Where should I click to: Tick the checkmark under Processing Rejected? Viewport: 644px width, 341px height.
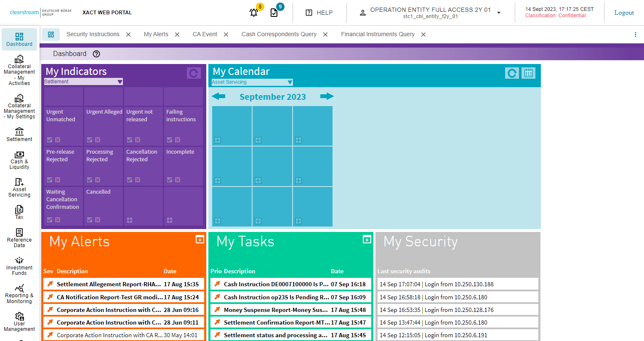(90, 180)
